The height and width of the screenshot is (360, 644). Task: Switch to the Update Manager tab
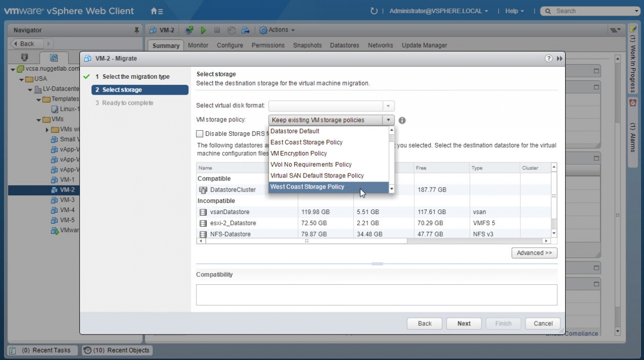[424, 45]
